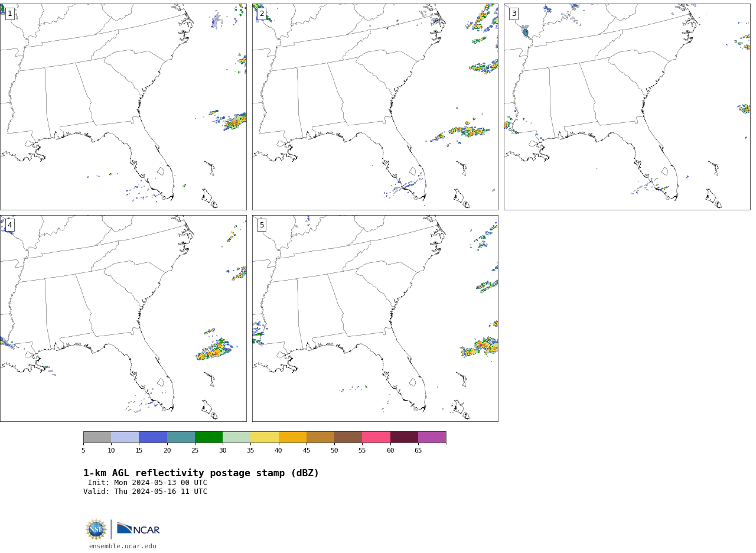Viewport: 756px width, 553px height.
Task: Select the pale green 30-35 dBZ swatch
Action: 236,437
